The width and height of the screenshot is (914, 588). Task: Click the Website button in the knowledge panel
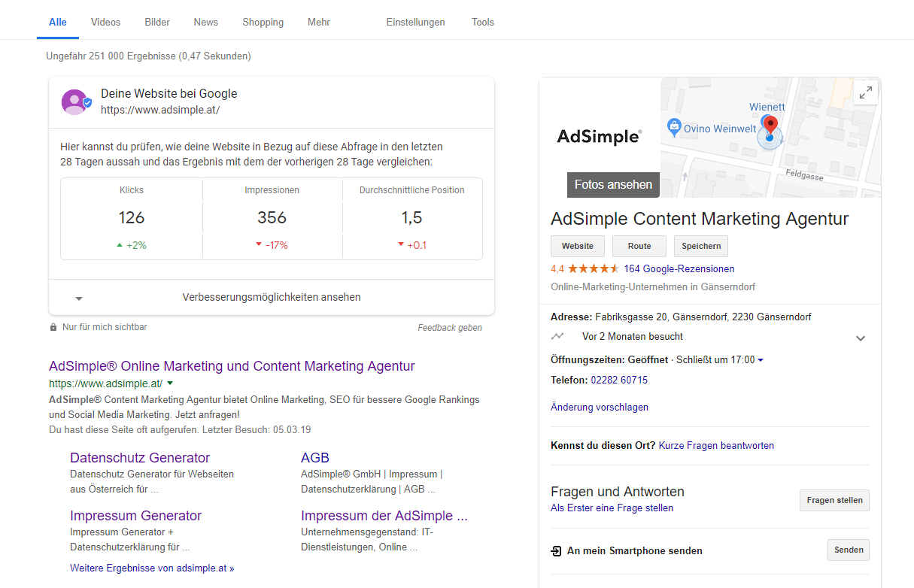577,246
